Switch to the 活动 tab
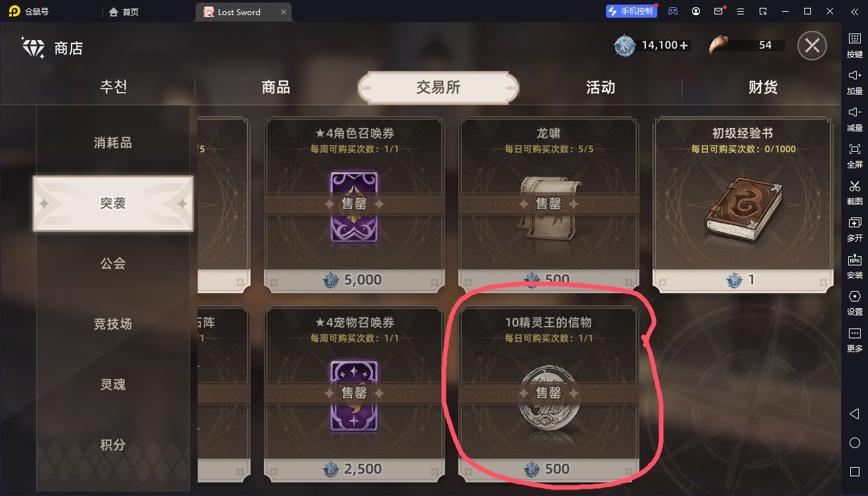This screenshot has height=496, width=868. pos(600,87)
